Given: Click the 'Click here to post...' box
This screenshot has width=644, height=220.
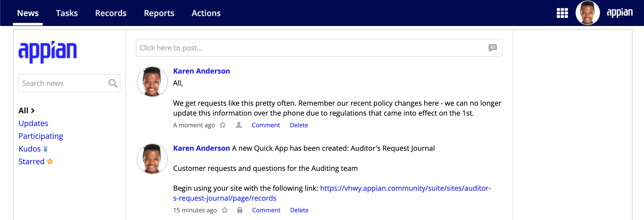Looking at the screenshot, I should tap(319, 48).
